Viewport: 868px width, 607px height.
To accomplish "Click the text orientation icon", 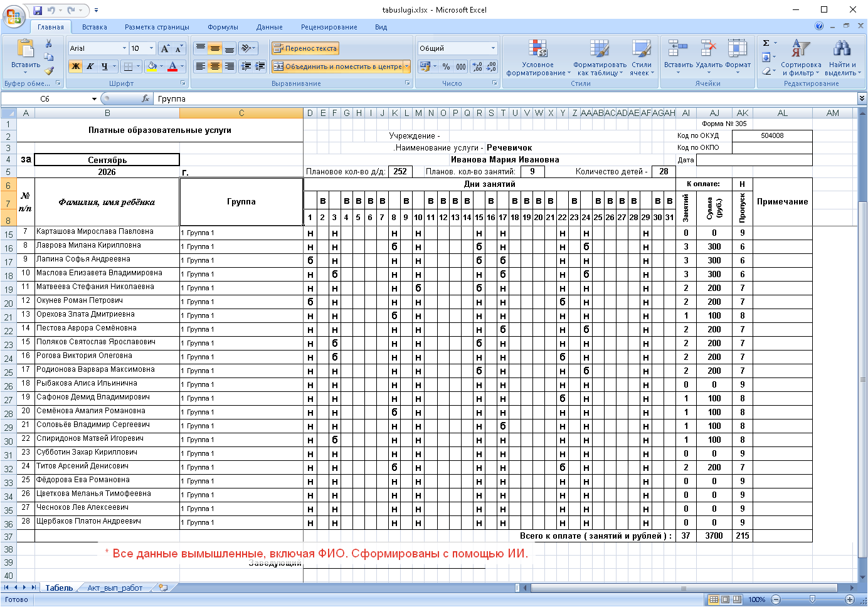I will [248, 48].
